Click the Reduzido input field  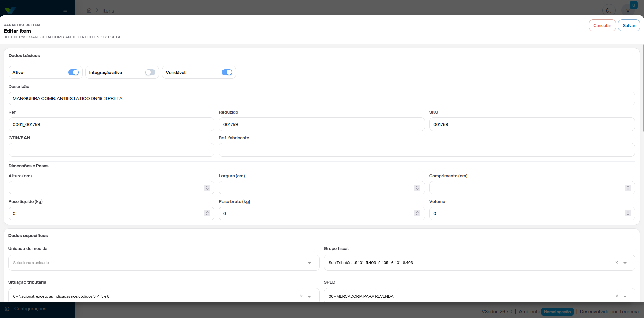point(321,124)
